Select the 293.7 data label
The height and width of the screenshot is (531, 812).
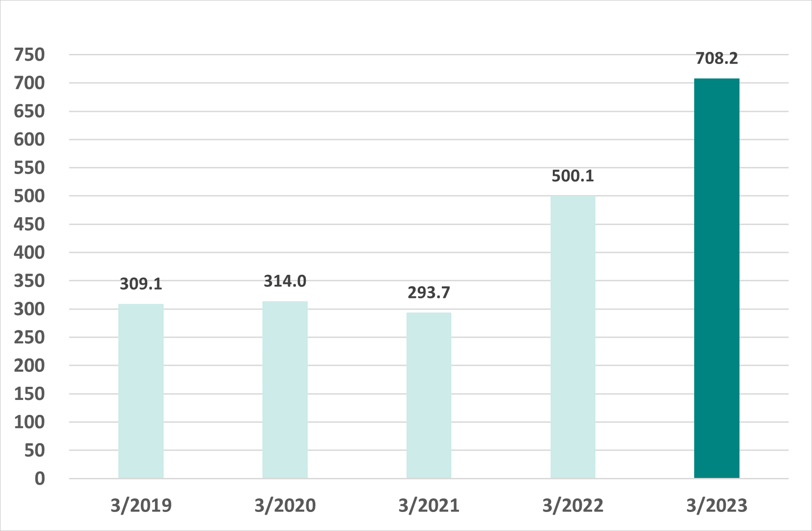click(x=429, y=293)
